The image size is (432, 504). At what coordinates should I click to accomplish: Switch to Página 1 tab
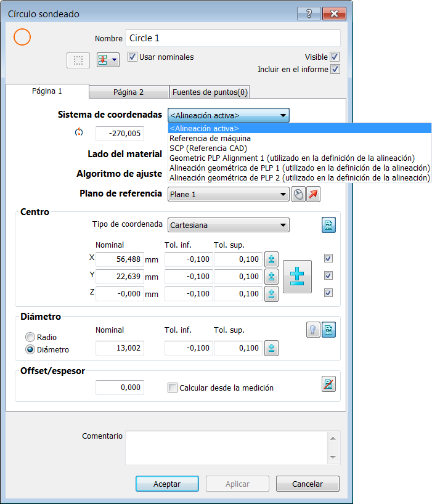[47, 91]
